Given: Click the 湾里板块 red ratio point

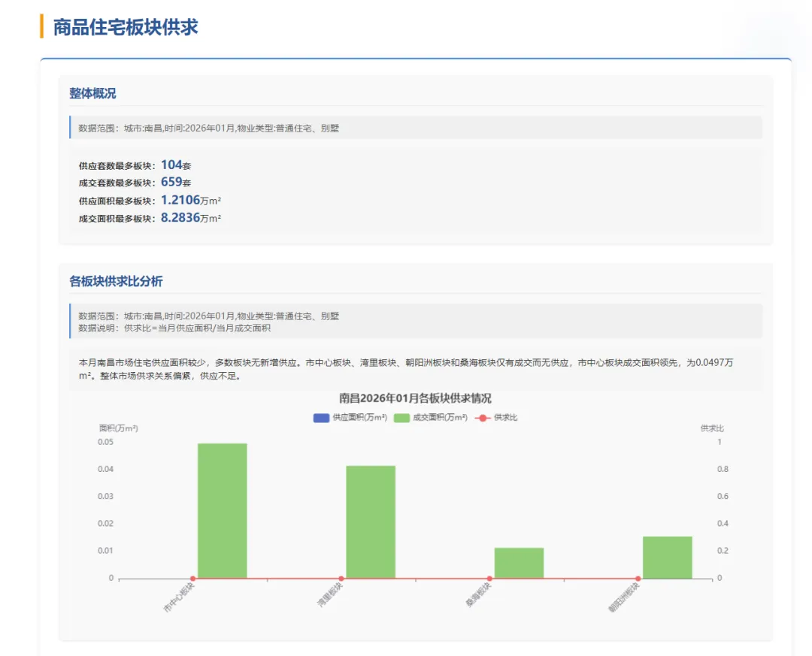Looking at the screenshot, I should (341, 579).
